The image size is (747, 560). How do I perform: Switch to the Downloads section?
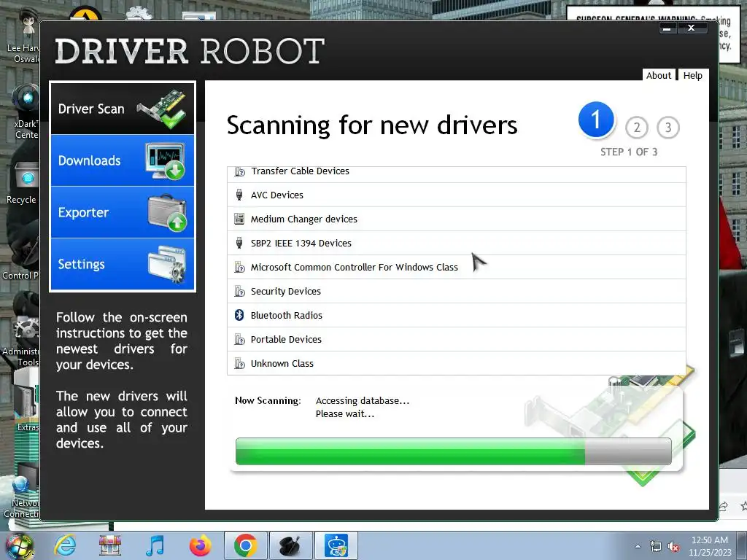click(123, 160)
